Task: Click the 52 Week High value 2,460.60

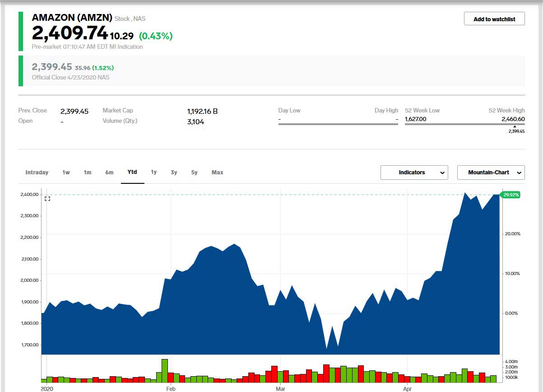Action: coord(513,119)
